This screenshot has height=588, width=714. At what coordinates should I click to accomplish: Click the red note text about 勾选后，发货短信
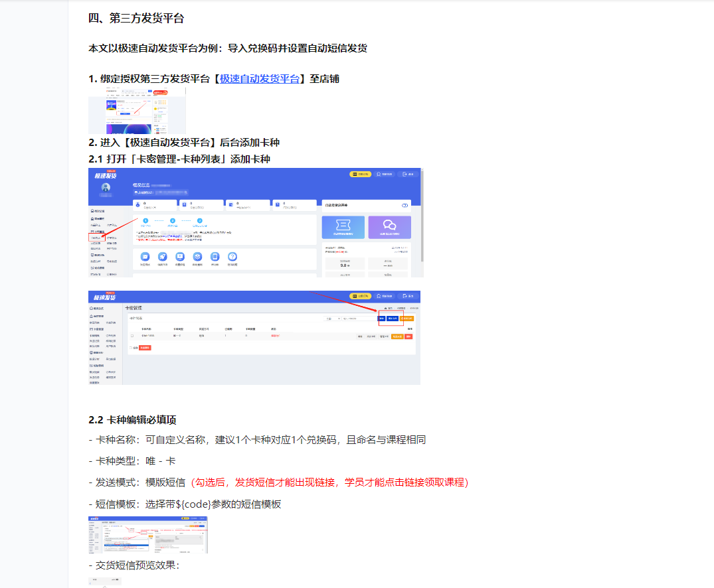(x=329, y=482)
